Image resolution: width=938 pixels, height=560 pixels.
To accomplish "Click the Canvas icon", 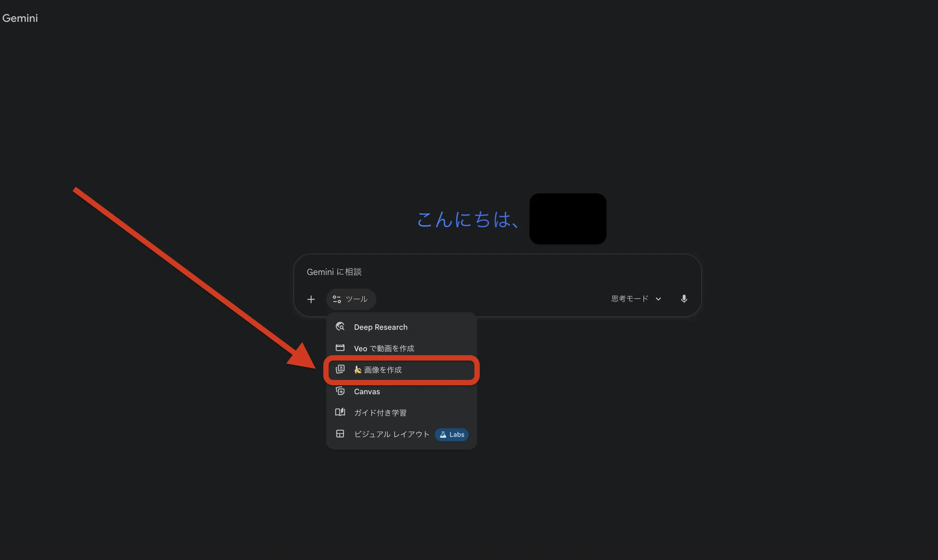I will point(340,391).
